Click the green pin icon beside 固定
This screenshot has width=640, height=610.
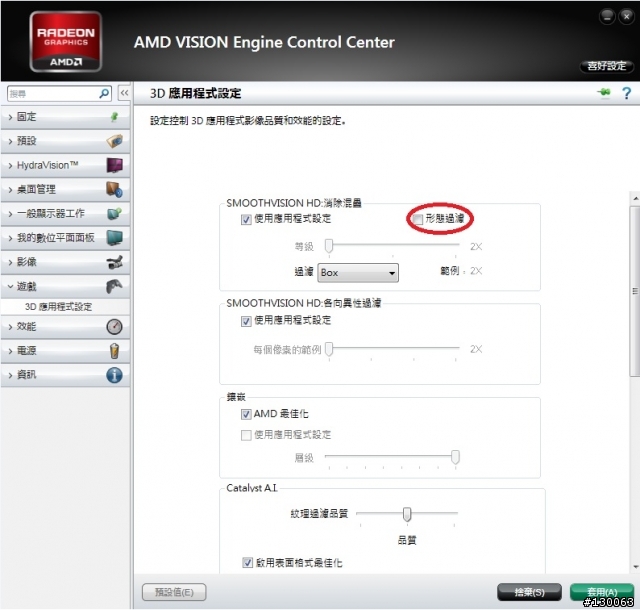(x=114, y=117)
